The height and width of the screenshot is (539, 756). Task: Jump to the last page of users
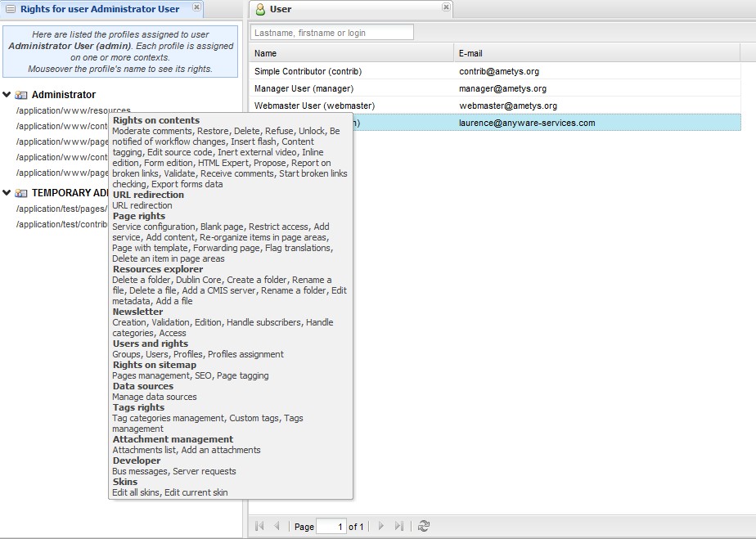(x=399, y=527)
